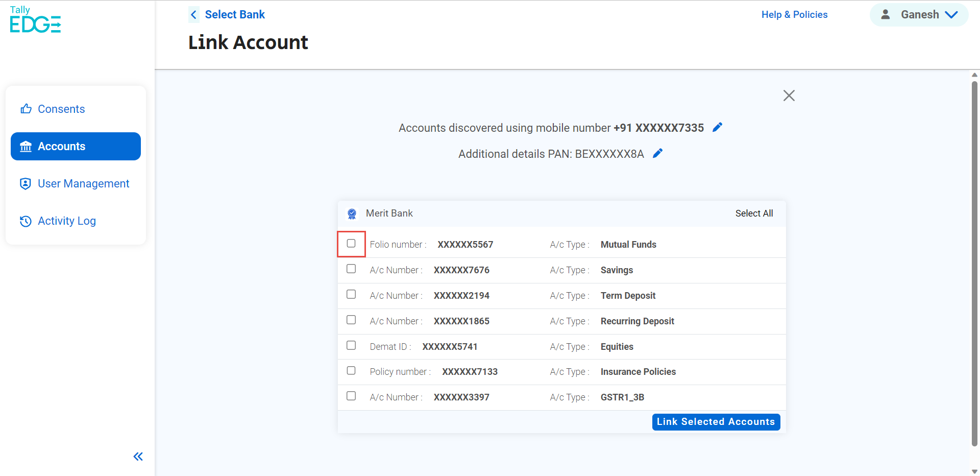
Task: Check the Folio number XXXXXX5567 checkbox
Action: 351,243
